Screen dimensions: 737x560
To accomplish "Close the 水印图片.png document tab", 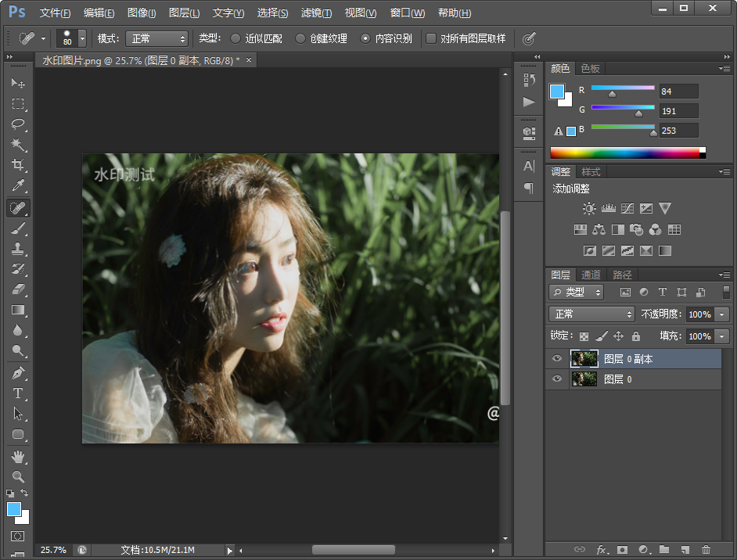I will [249, 60].
